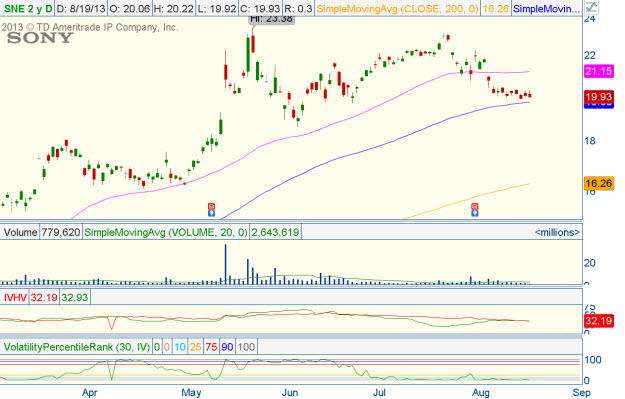Click the magenta 21.15 price bubble
The width and height of the screenshot is (625, 399).
599,71
